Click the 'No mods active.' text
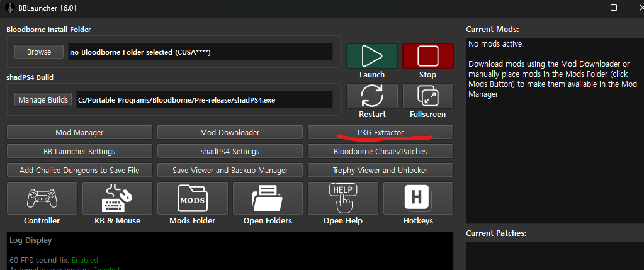Image resolution: width=644 pixels, height=270 pixels. (x=496, y=44)
